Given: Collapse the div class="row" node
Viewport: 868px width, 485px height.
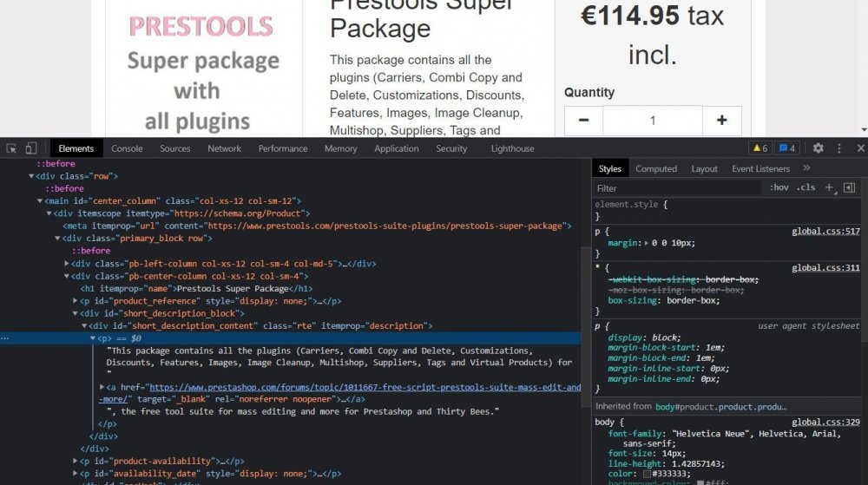Looking at the screenshot, I should click(x=31, y=176).
